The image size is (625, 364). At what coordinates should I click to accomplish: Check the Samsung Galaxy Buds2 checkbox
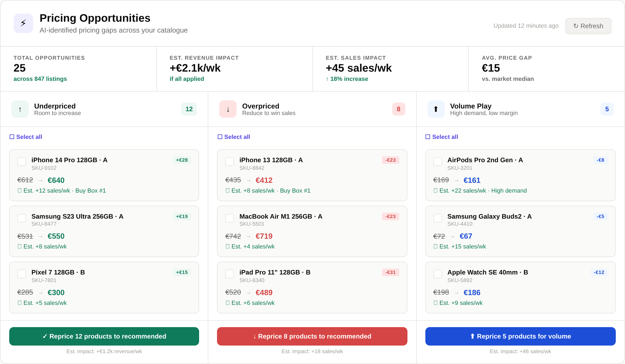pos(437,218)
